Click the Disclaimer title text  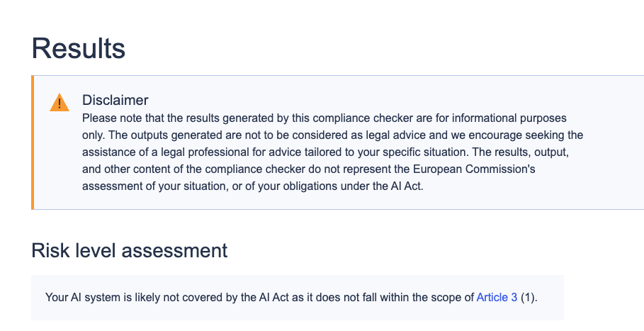click(x=115, y=100)
